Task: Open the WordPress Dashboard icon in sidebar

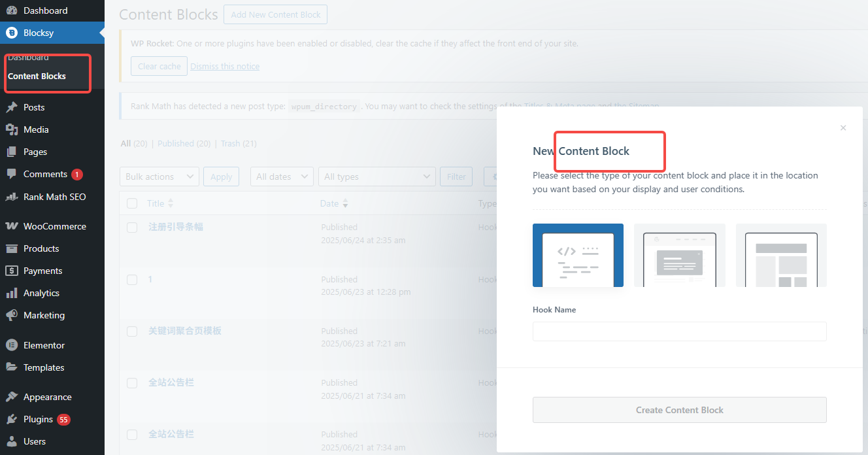Action: coord(12,10)
